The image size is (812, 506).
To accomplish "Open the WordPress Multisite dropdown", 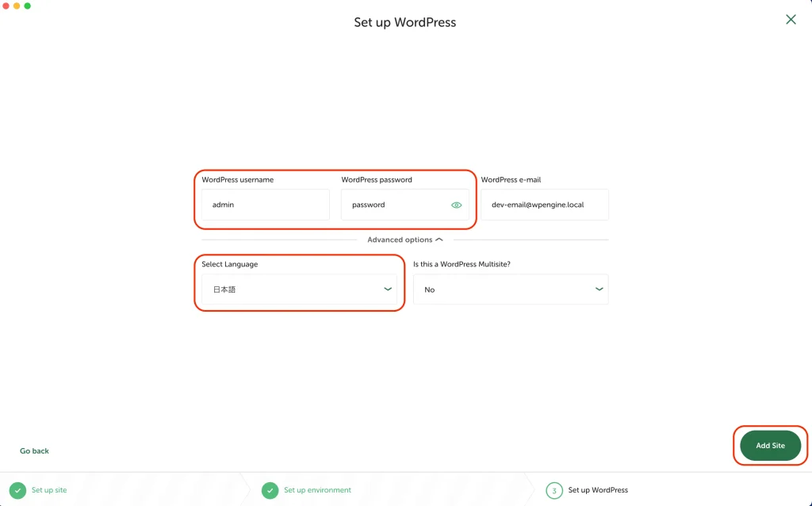I will click(510, 289).
